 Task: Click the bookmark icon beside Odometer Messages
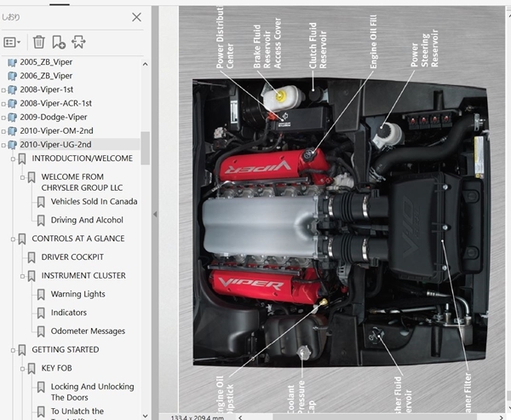pos(41,331)
